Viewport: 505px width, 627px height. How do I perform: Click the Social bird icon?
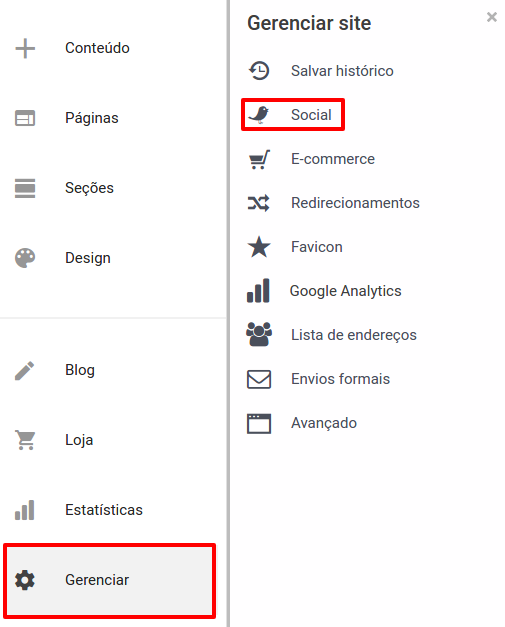coord(259,115)
